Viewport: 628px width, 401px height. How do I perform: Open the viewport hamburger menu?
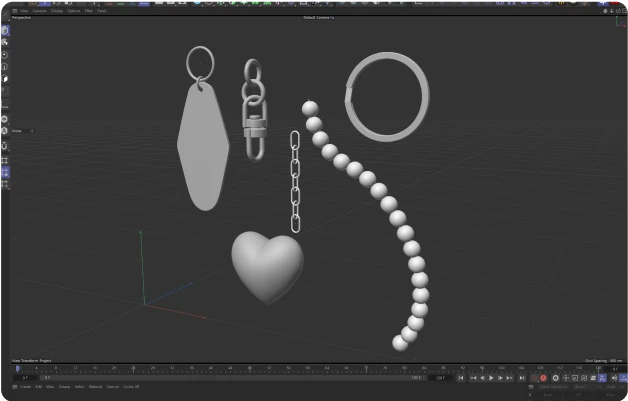14,11
